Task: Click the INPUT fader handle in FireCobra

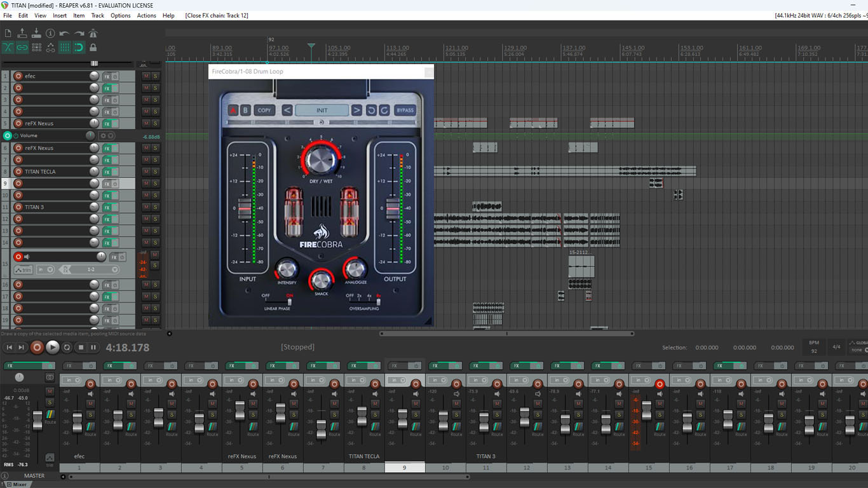Action: click(245, 209)
